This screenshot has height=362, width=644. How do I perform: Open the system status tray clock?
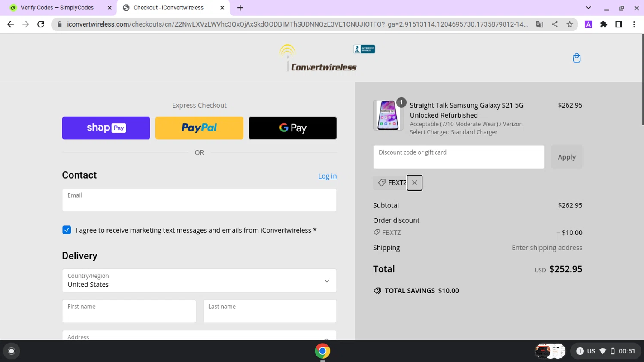pos(626,351)
